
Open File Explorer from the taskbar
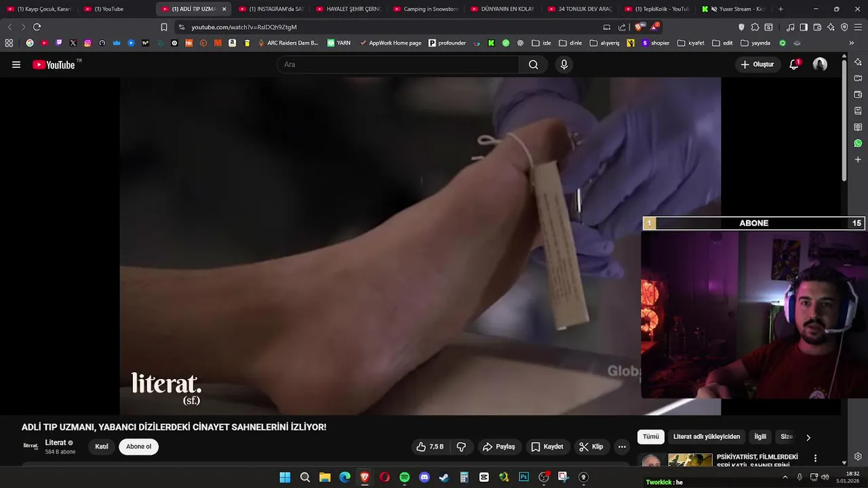tap(325, 477)
